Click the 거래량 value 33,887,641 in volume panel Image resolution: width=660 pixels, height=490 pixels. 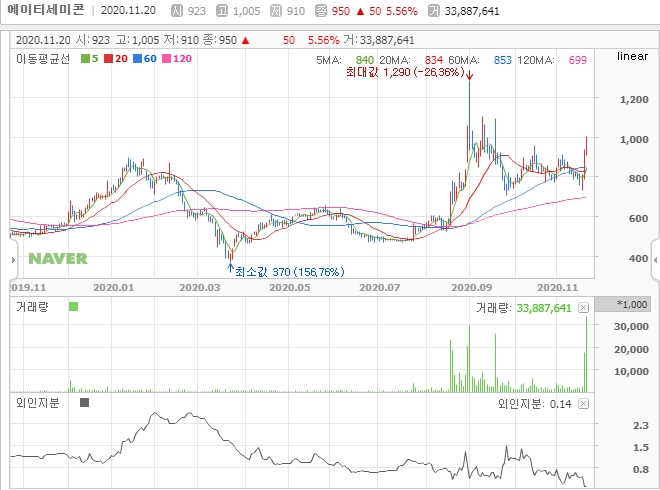point(544,308)
